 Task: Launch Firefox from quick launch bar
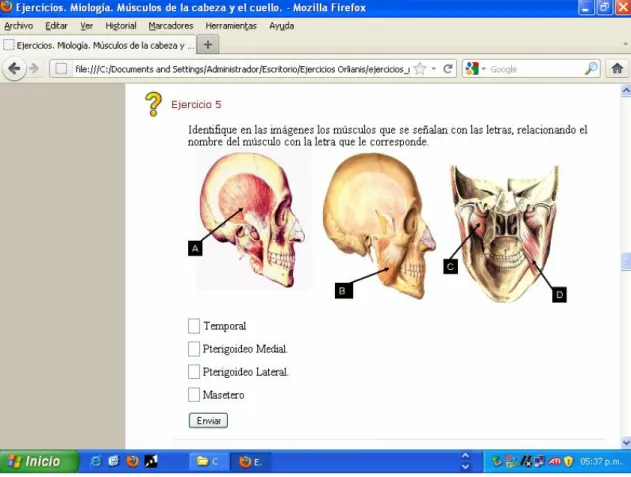(x=132, y=461)
